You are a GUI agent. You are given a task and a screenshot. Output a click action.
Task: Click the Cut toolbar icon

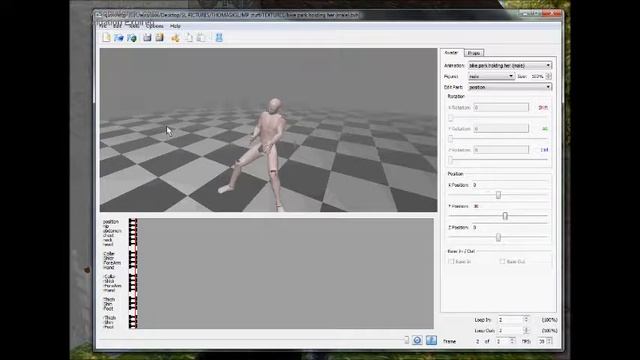176,38
